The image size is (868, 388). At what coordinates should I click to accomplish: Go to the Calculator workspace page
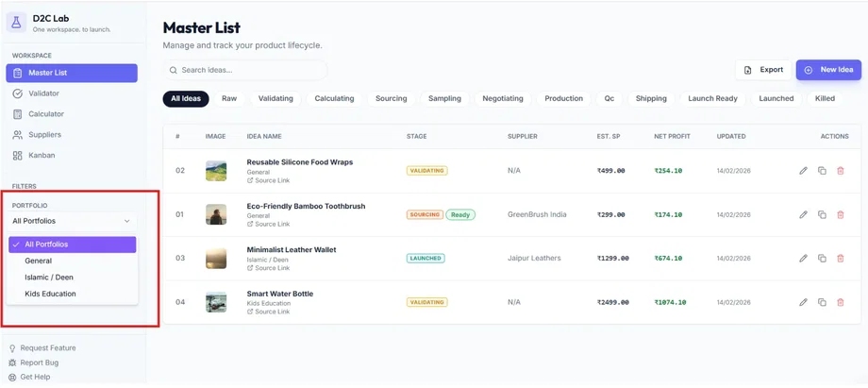[x=45, y=114]
